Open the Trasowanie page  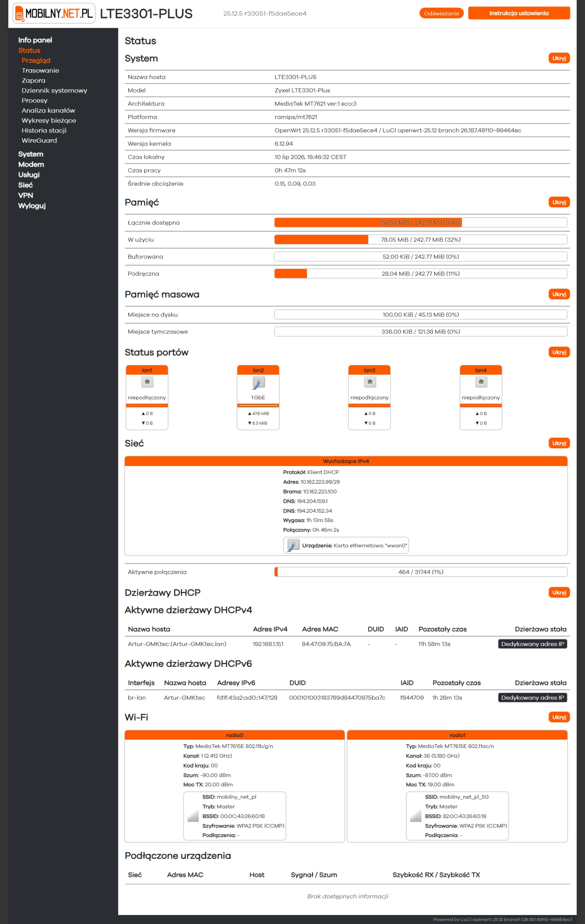coord(40,70)
